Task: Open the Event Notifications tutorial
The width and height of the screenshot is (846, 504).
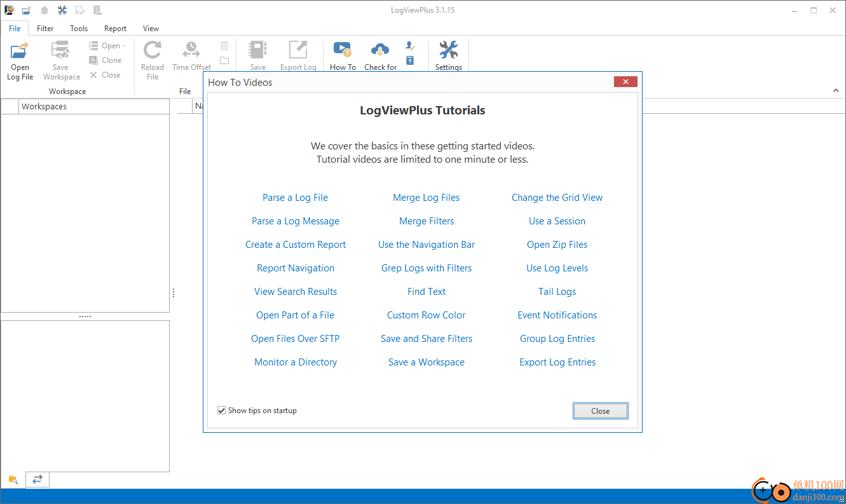Action: 557,315
